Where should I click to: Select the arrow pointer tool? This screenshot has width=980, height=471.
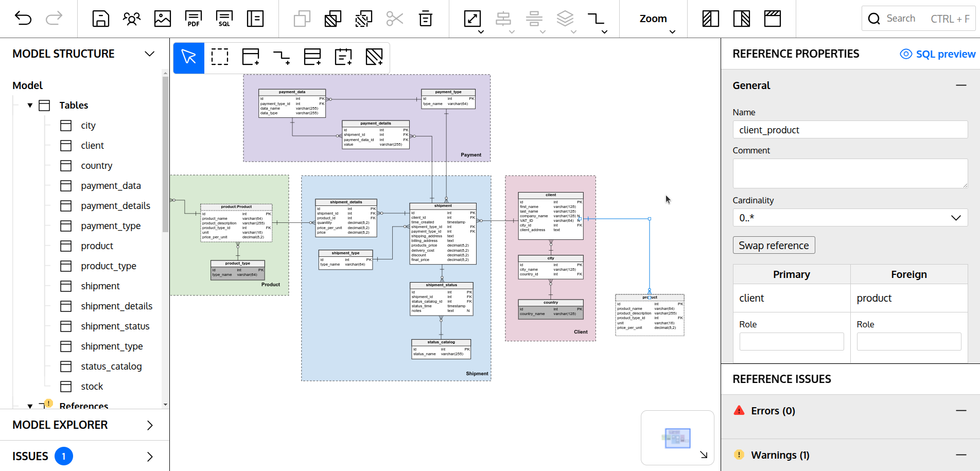pos(189,57)
